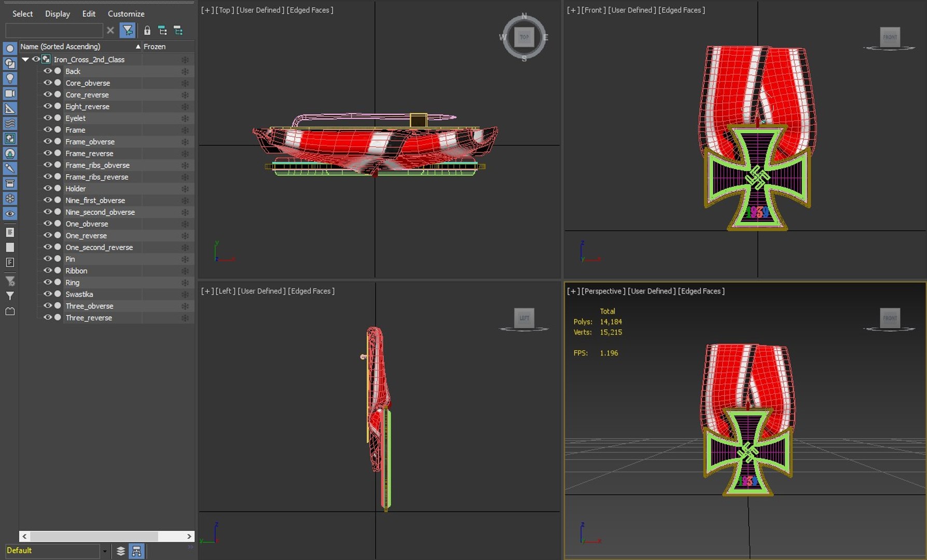
Task: Toggle Display Shapes filter icon
Action: click(x=10, y=64)
